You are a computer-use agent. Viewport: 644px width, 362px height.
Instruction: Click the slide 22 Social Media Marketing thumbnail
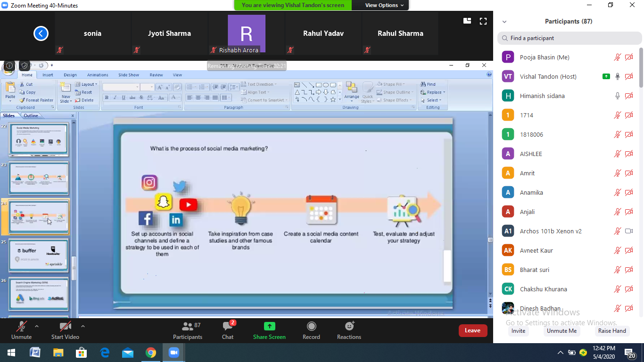point(39,140)
